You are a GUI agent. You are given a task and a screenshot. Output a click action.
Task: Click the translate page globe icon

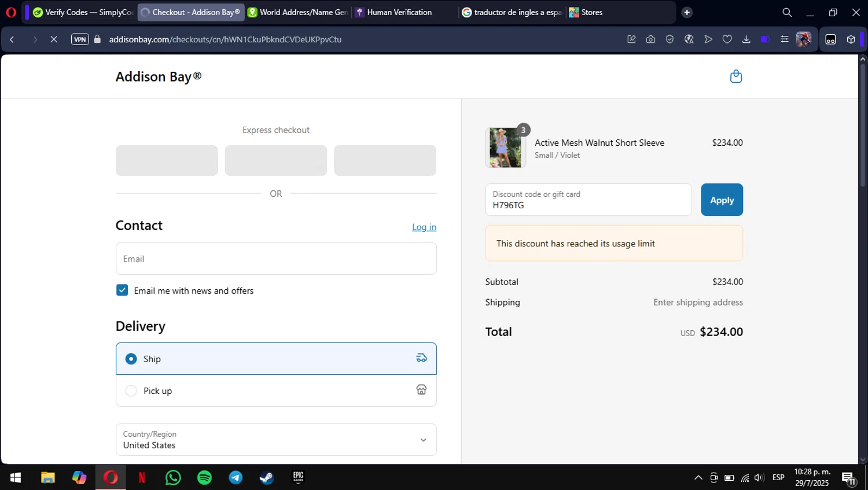[x=689, y=39]
